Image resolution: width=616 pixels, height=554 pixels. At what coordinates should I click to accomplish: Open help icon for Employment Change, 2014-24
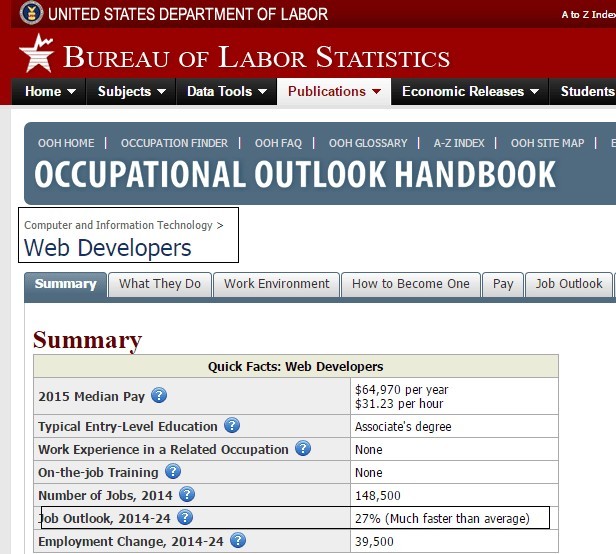pyautogui.click(x=238, y=540)
